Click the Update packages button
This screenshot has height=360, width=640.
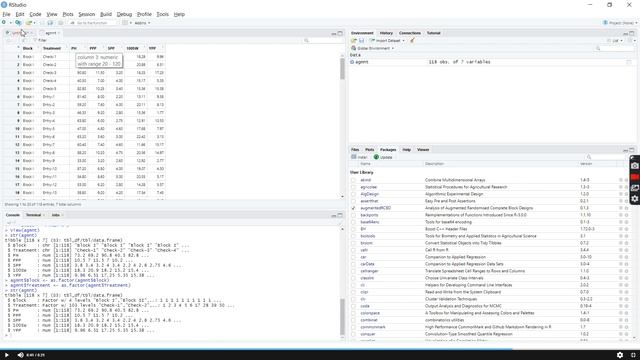pyautogui.click(x=383, y=157)
